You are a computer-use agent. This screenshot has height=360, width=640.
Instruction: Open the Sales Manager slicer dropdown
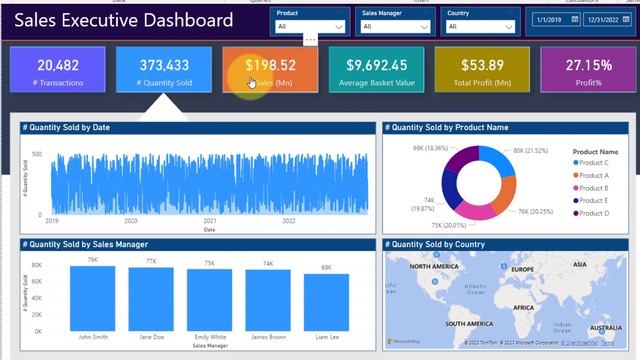pos(395,27)
